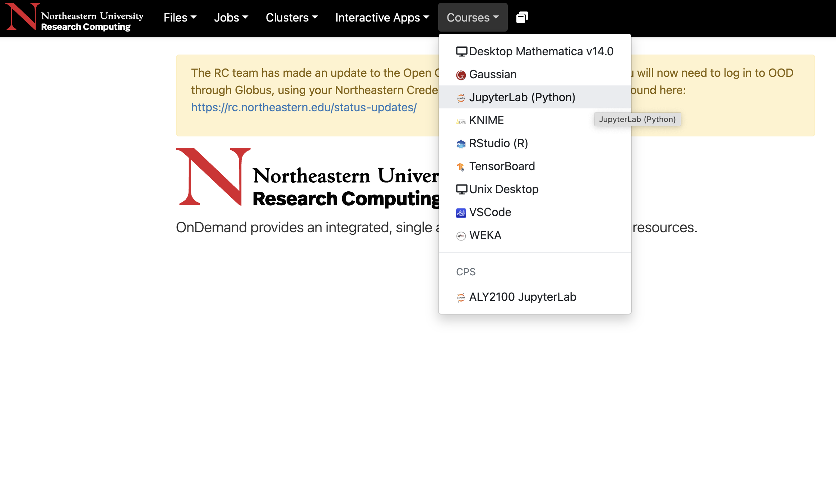
Task: Click the JupyterLab (Python) Jupyter icon
Action: [x=461, y=98]
